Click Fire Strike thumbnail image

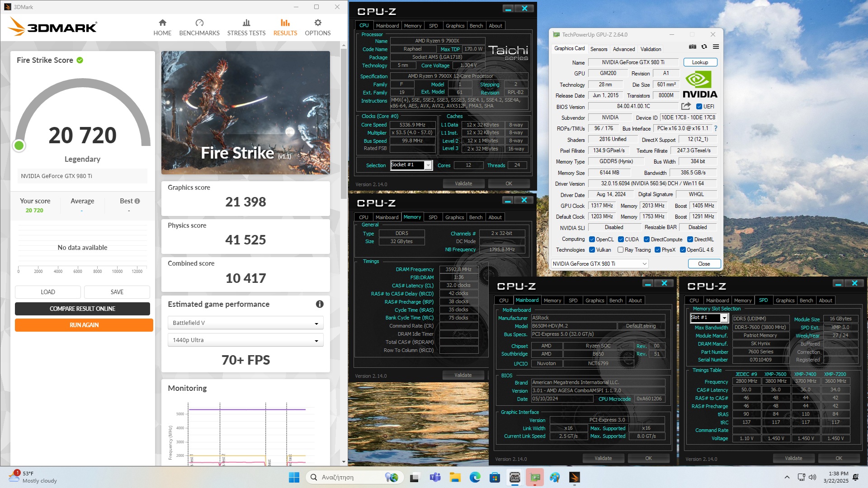tap(245, 113)
